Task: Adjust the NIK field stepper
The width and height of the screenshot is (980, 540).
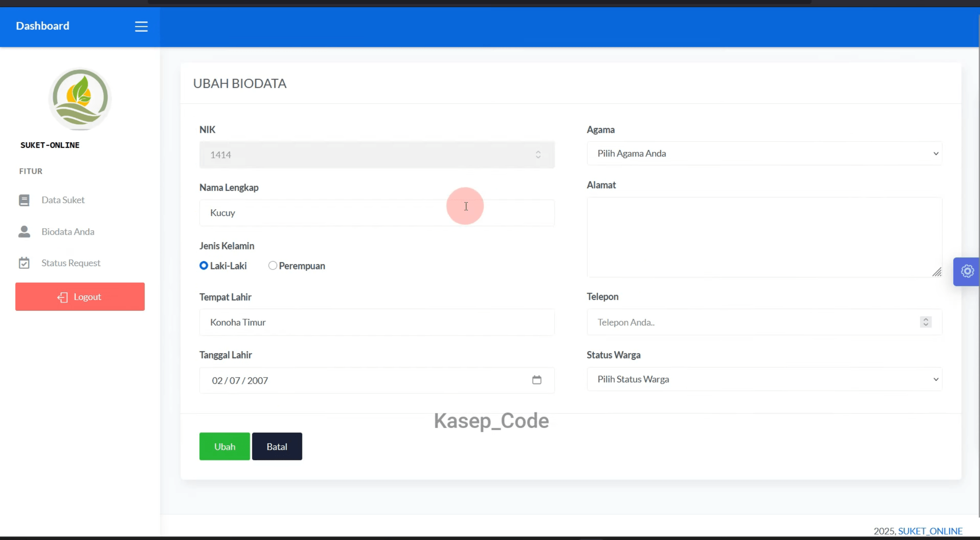Action: (x=538, y=155)
